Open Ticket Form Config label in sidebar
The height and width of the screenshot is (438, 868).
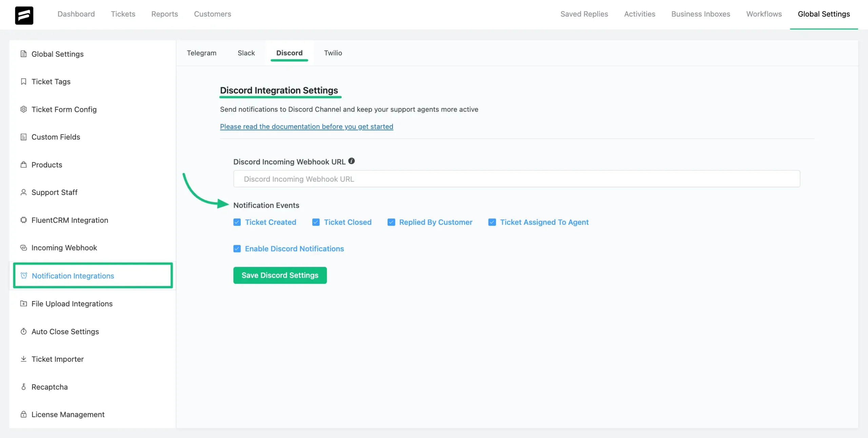coord(64,109)
